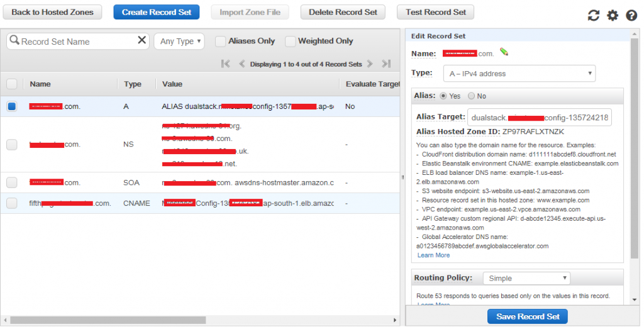Click Test Record Set button
Screen dimensions: 644x329
(435, 13)
